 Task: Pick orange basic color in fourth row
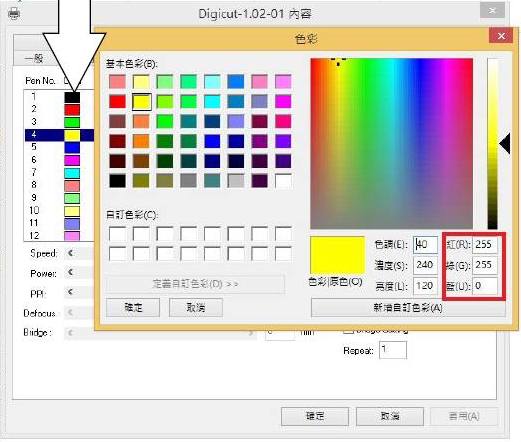point(141,141)
